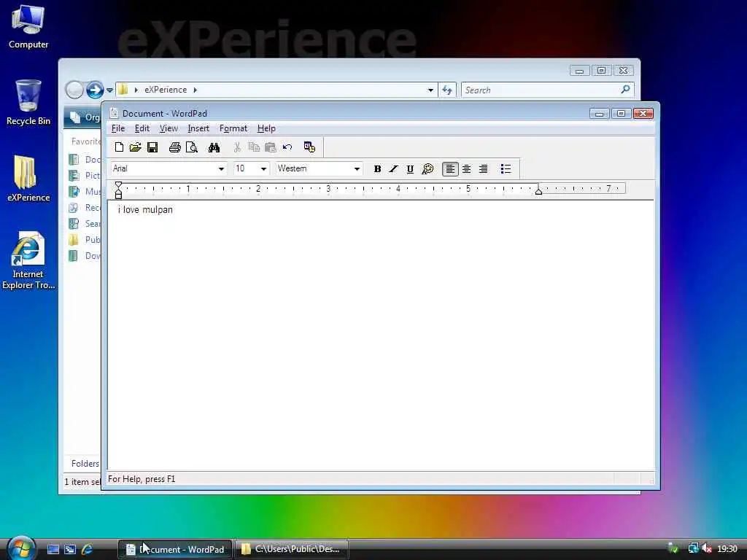This screenshot has height=560, width=747.
Task: Click the Forward button in Explorer window
Action: (x=95, y=90)
